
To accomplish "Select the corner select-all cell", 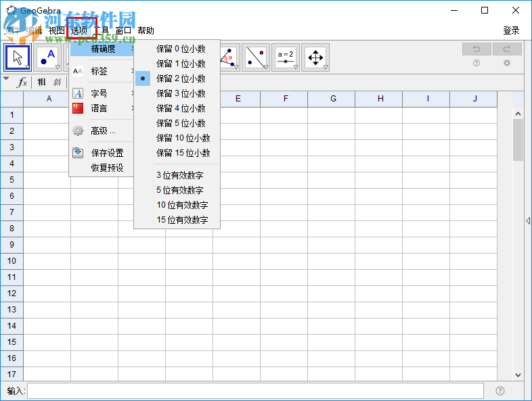I will (12, 99).
